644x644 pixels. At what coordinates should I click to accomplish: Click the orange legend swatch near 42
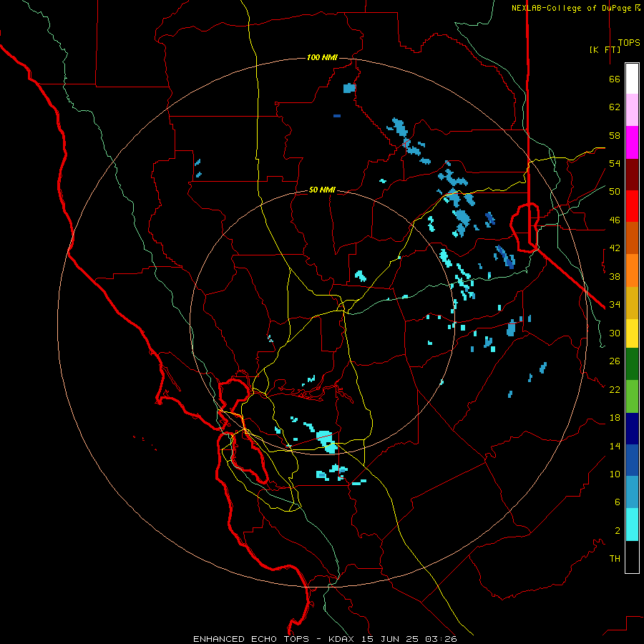(632, 270)
